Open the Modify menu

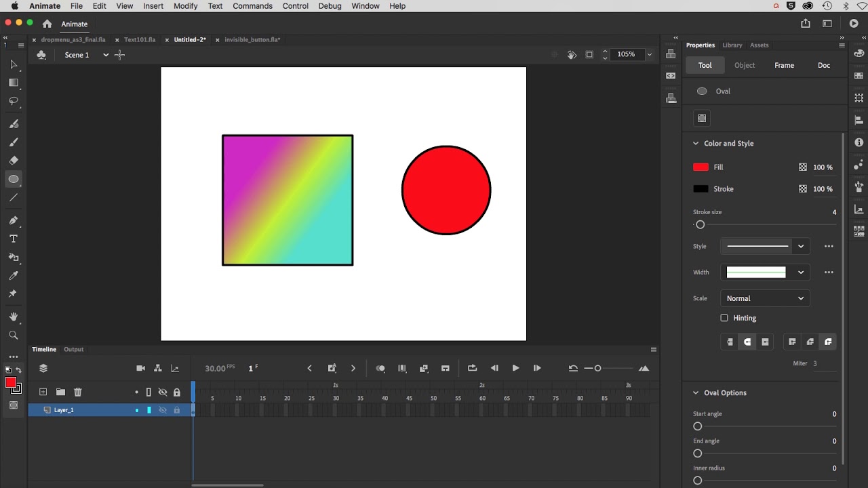pos(185,6)
